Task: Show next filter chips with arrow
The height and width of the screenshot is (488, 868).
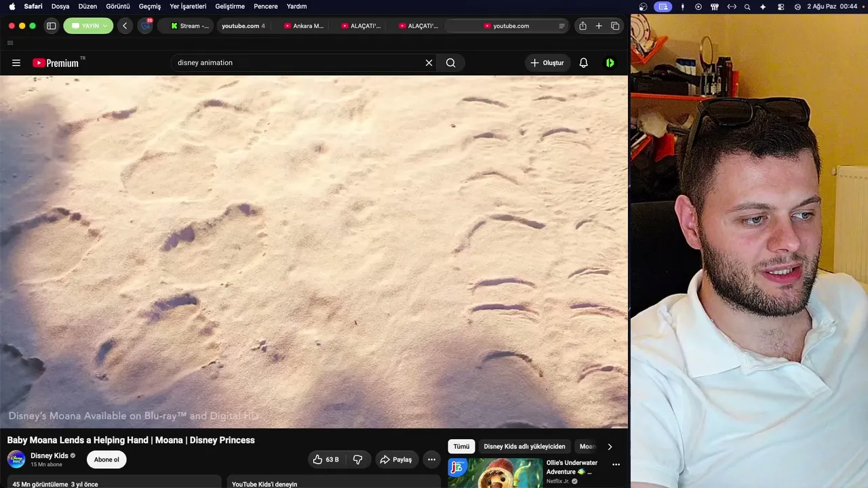Action: (x=610, y=447)
